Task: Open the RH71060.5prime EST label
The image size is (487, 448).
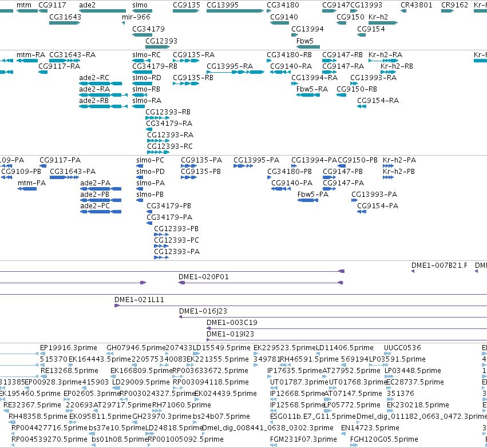Action: (x=181, y=405)
